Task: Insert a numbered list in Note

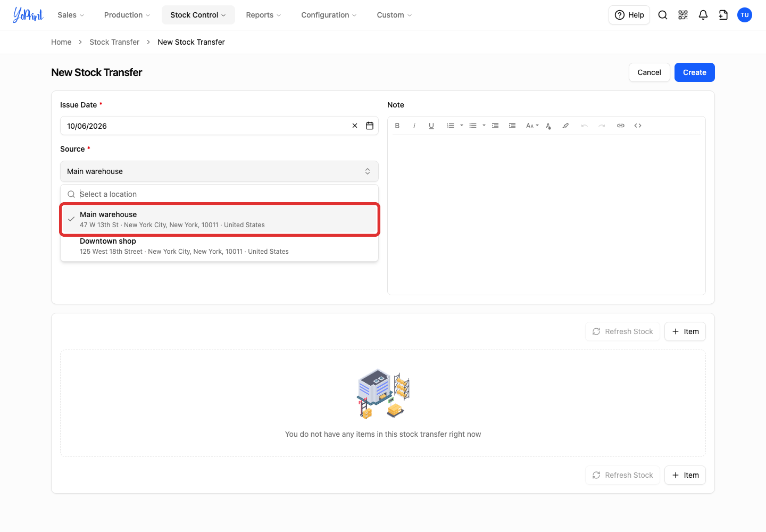Action: 451,126
